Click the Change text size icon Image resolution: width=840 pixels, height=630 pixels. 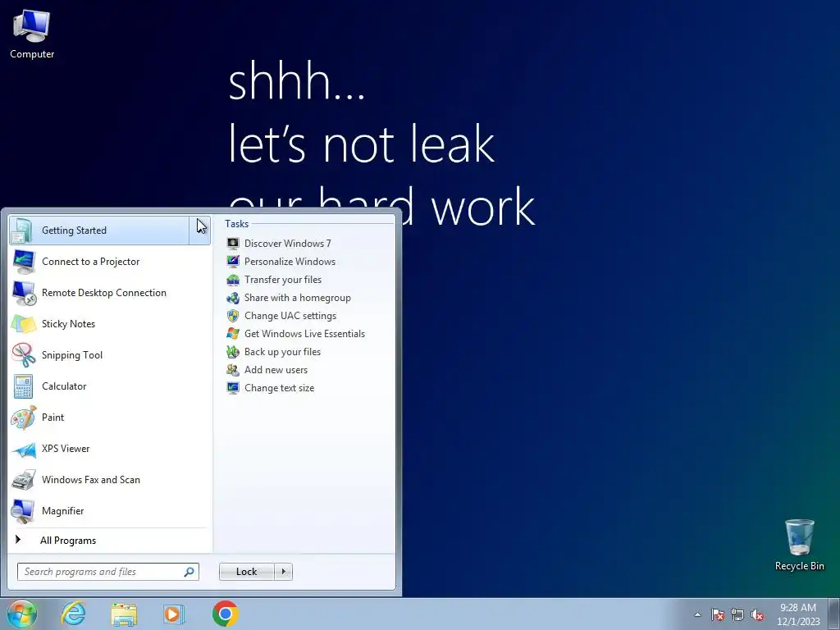click(233, 388)
